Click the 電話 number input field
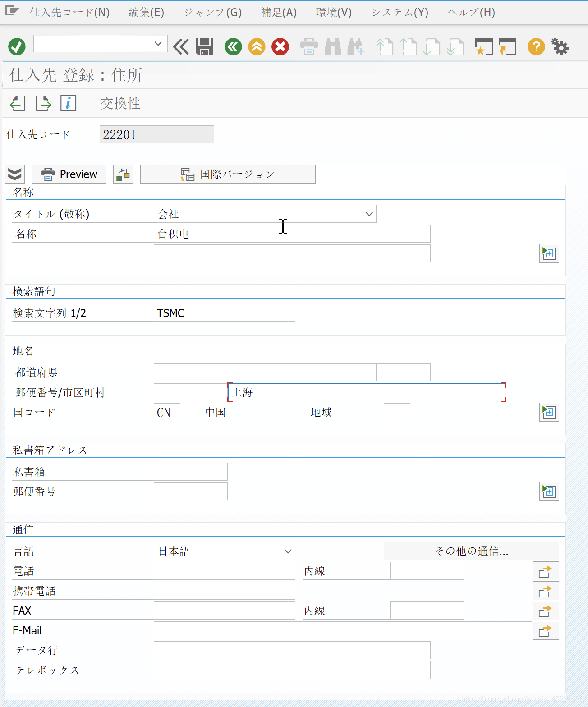This screenshot has height=707, width=588. point(225,571)
